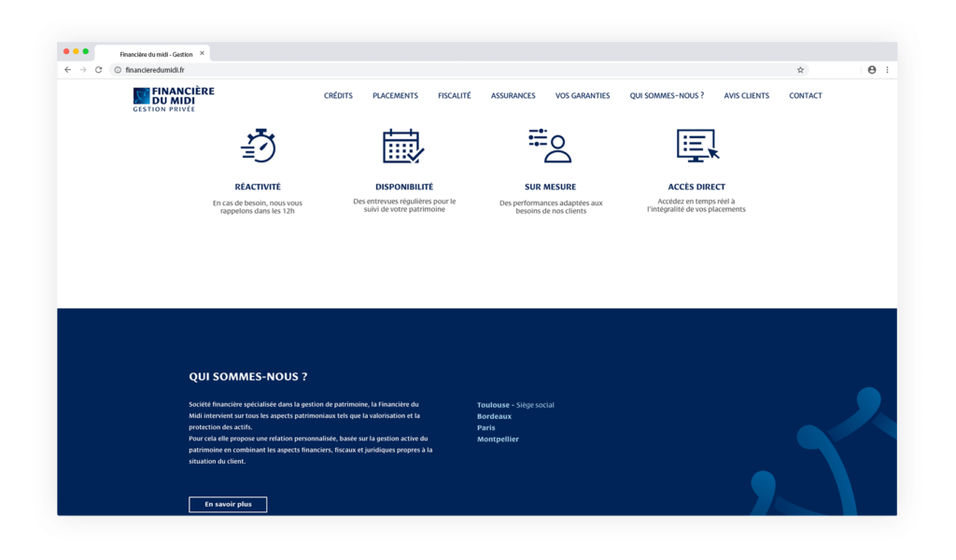Click the RÉACTIVITÉ heading
956x560 pixels.
(258, 187)
